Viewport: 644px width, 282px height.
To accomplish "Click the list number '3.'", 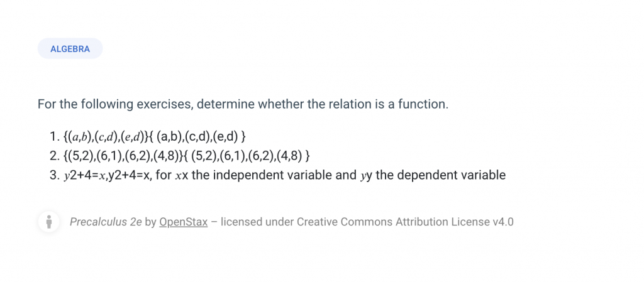I will pyautogui.click(x=55, y=175).
